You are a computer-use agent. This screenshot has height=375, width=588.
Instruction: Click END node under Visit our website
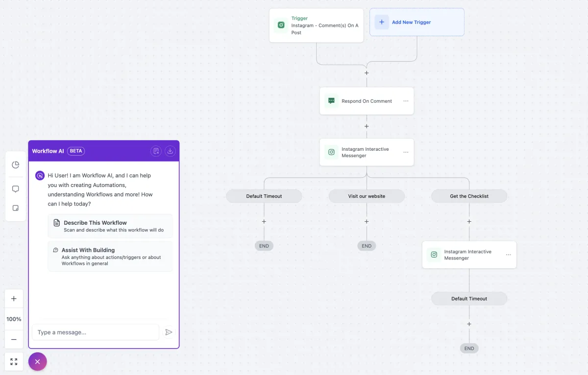367,246
